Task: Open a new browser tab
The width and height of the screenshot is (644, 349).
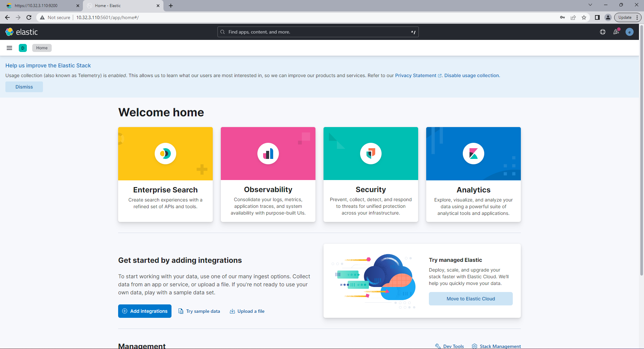Action: coord(171,6)
